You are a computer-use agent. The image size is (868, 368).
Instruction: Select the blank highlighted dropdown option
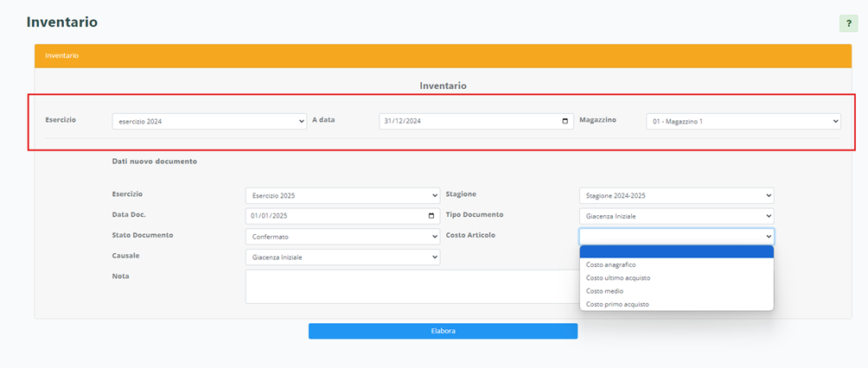pos(676,251)
